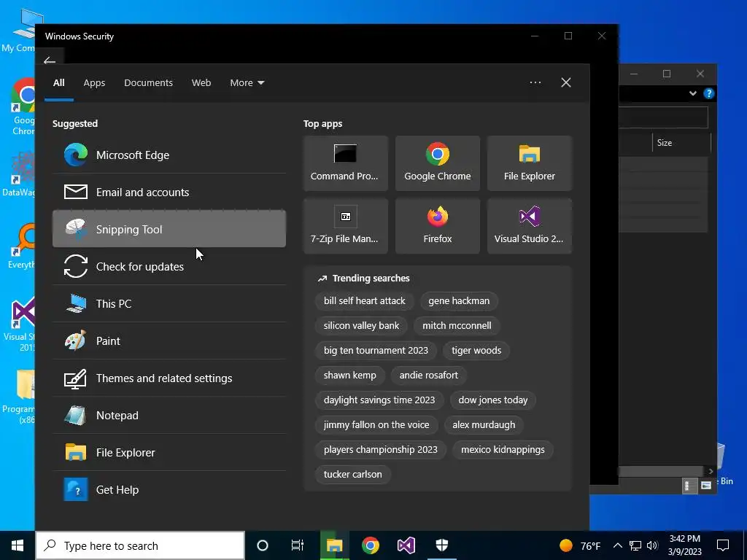The width and height of the screenshot is (747, 560).
Task: Open Visual Studio from the taskbar
Action: pos(406,545)
